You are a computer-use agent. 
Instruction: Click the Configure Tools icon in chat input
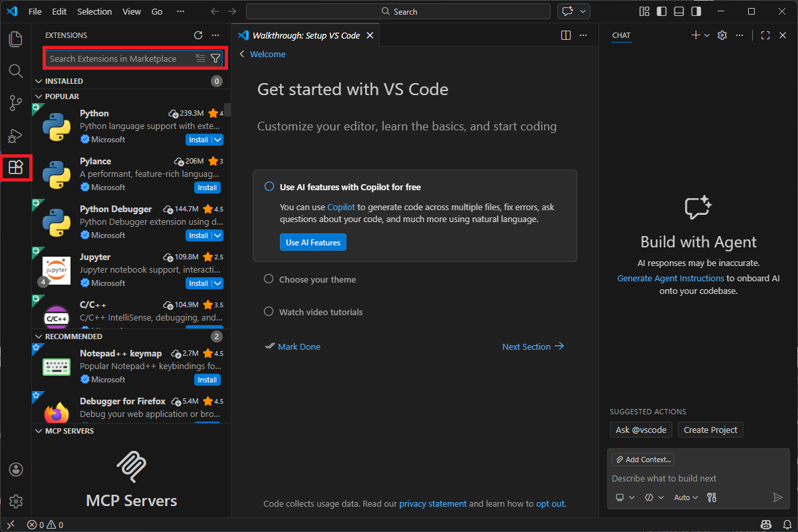(x=712, y=497)
